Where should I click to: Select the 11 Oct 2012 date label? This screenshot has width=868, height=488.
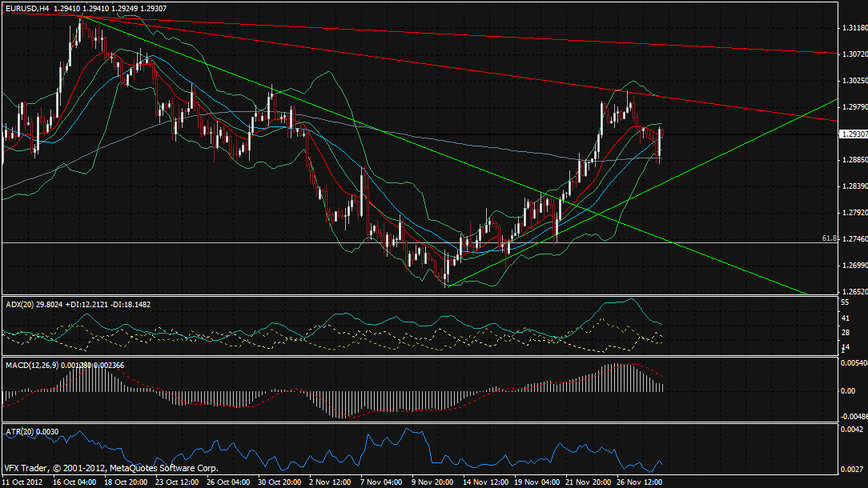click(22, 482)
